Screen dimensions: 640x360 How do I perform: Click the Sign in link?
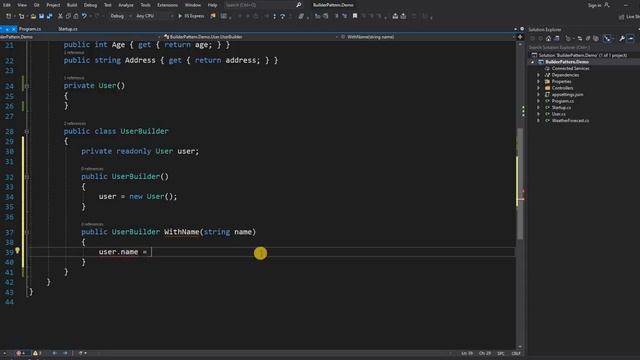594,5
